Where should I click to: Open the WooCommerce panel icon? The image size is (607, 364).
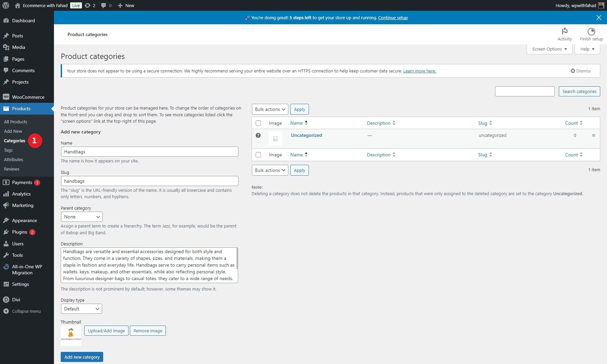[6, 97]
